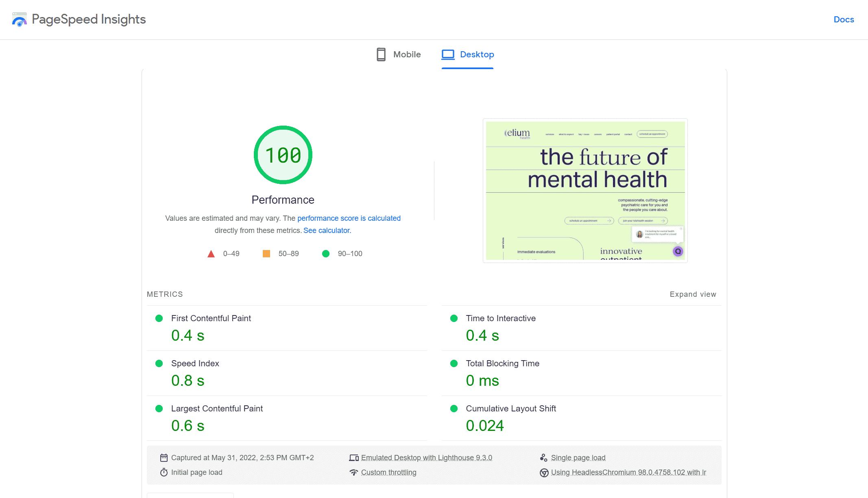Click the mobile phone icon
The width and height of the screenshot is (868, 498).
pyautogui.click(x=381, y=54)
